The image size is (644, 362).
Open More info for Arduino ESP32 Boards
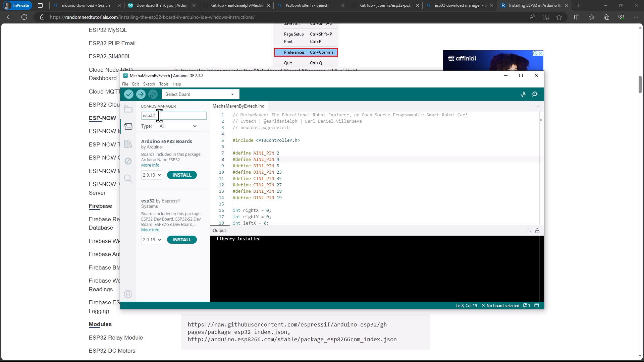150,165
